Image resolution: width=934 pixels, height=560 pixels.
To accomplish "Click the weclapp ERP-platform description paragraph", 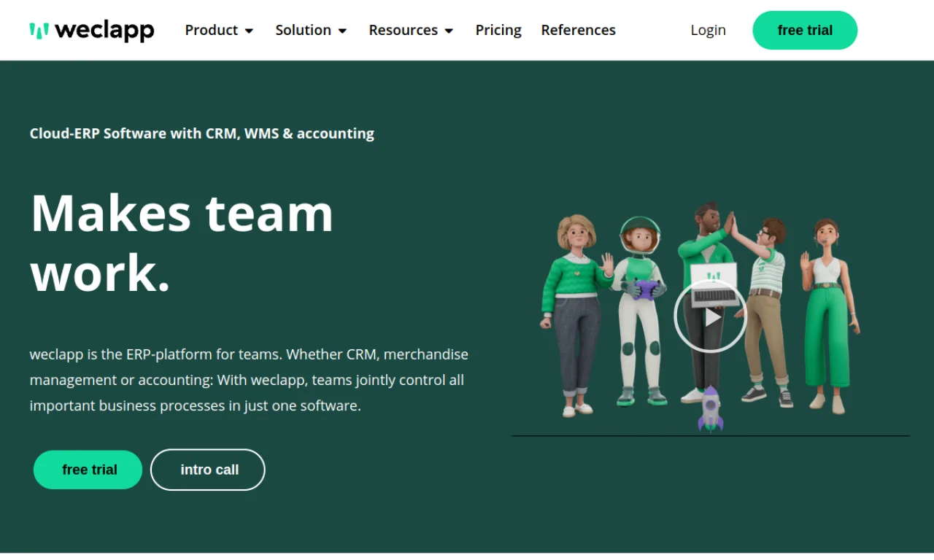I will (249, 380).
